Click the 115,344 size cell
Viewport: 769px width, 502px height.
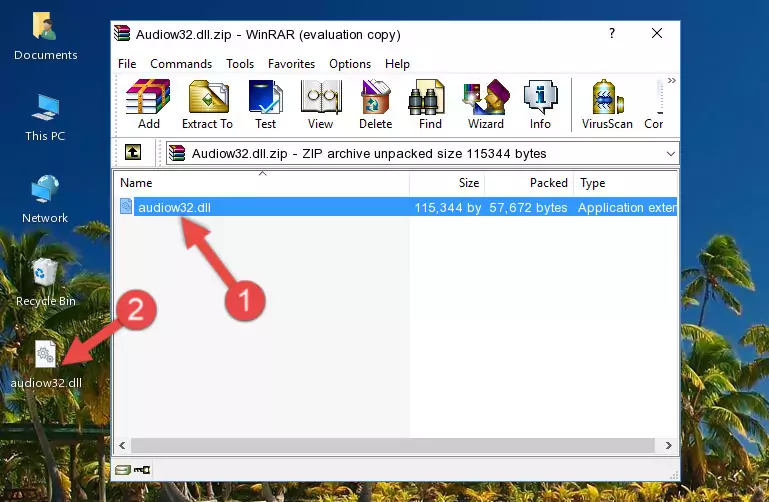coord(448,207)
